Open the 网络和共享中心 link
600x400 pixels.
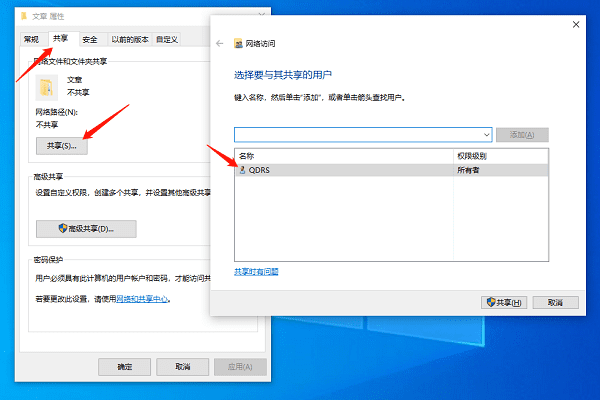pyautogui.click(x=142, y=299)
